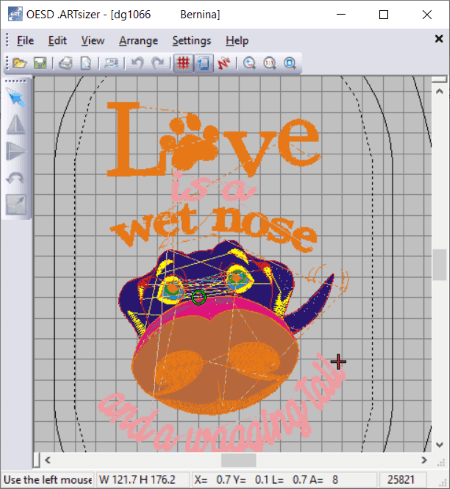Viewport: 450px width, 489px height.
Task: Zoom to 1:1 actual size
Action: click(x=269, y=63)
